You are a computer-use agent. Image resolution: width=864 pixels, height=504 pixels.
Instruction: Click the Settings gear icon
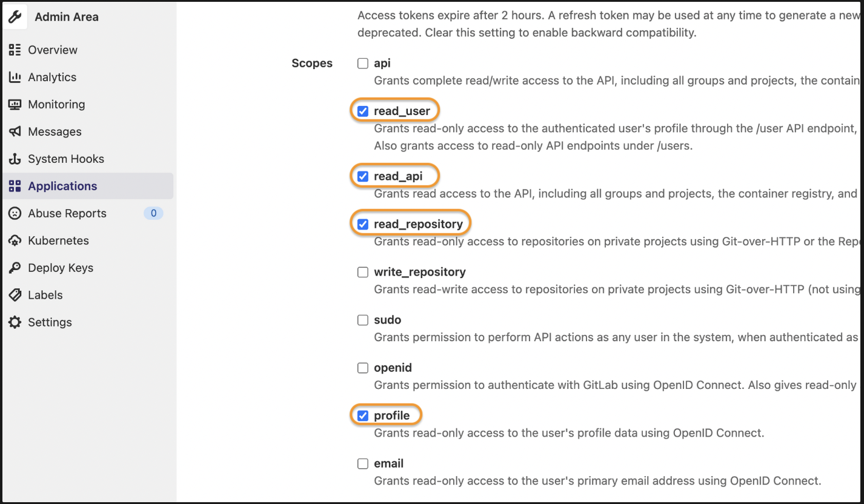15,322
